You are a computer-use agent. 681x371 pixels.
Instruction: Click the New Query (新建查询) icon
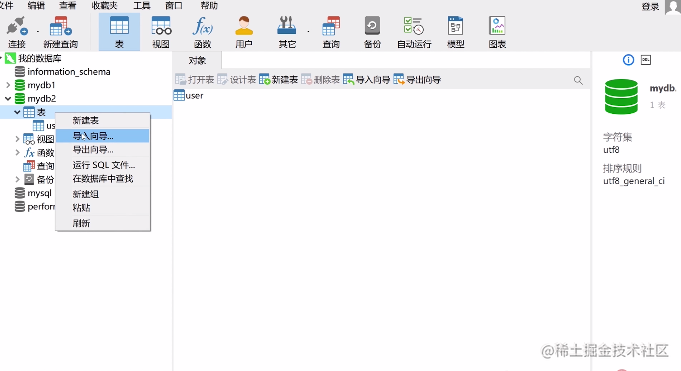click(60, 32)
